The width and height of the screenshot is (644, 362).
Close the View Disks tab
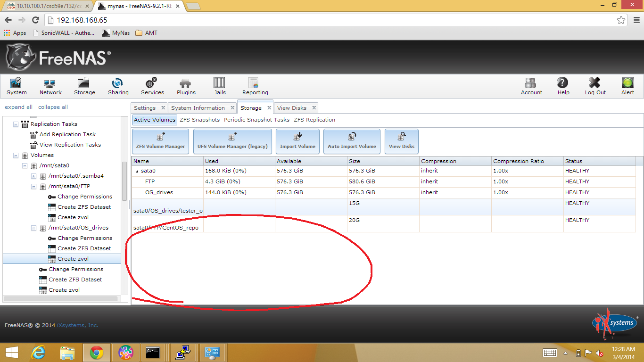tap(314, 108)
